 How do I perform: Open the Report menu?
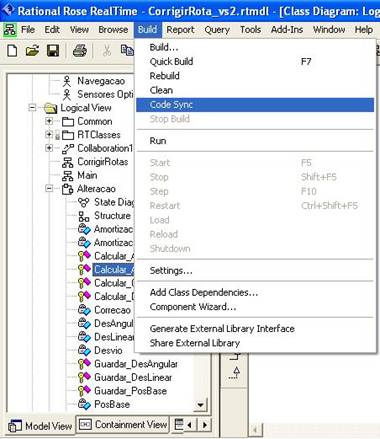[x=180, y=30]
